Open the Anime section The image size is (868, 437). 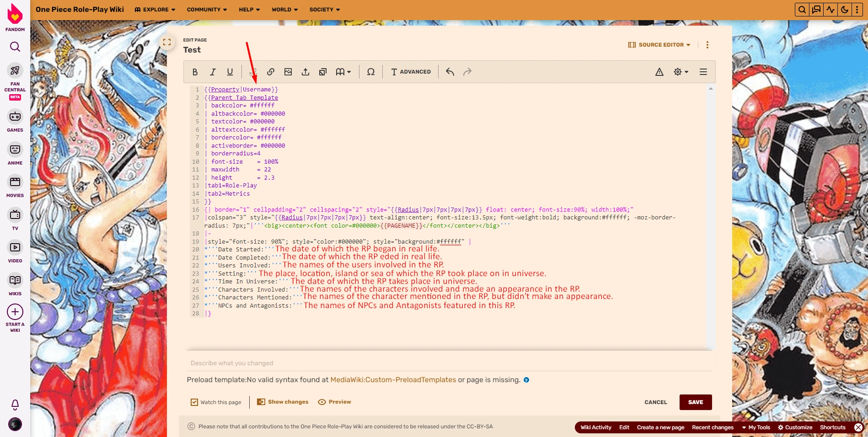[x=15, y=154]
